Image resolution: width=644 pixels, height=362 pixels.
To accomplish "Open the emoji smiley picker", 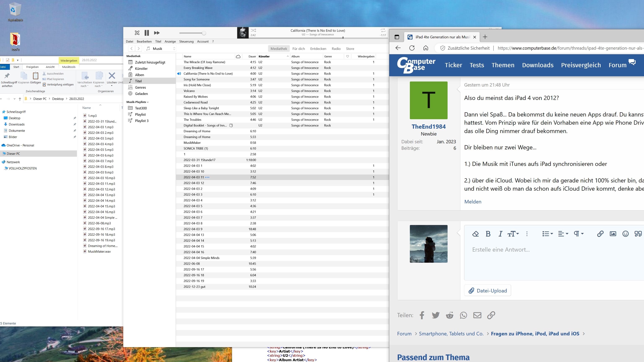I will coord(625,234).
